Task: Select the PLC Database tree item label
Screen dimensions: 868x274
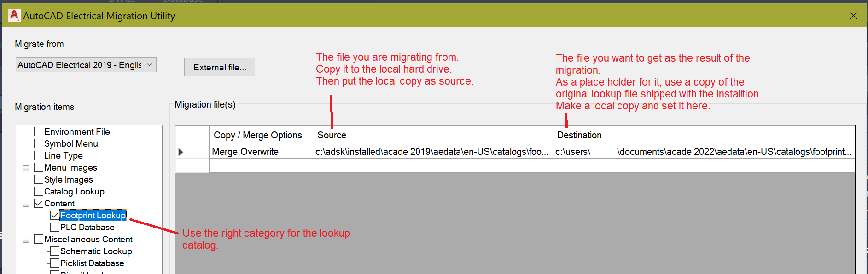Action: click(x=87, y=227)
